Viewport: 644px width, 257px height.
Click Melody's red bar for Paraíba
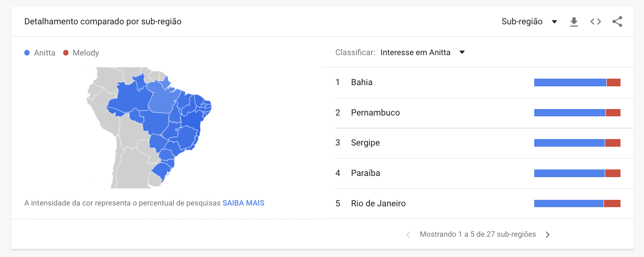click(x=612, y=173)
